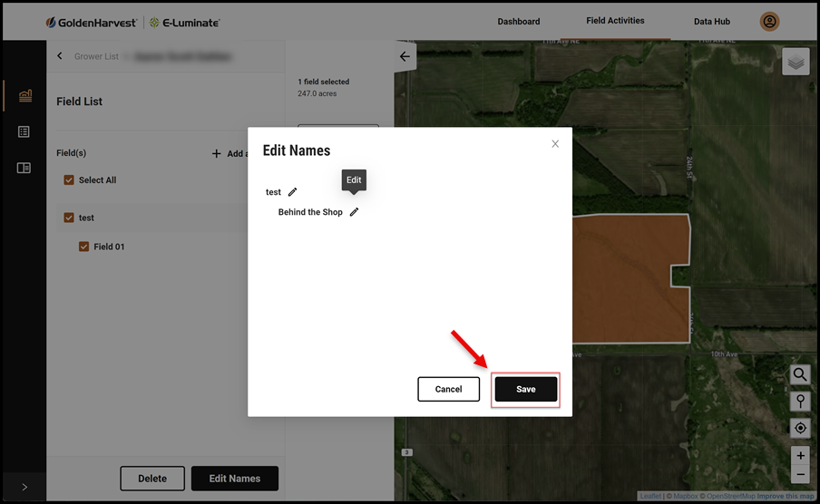Open the 'Improve this map' link
Image resolution: width=820 pixels, height=504 pixels.
[x=785, y=496]
